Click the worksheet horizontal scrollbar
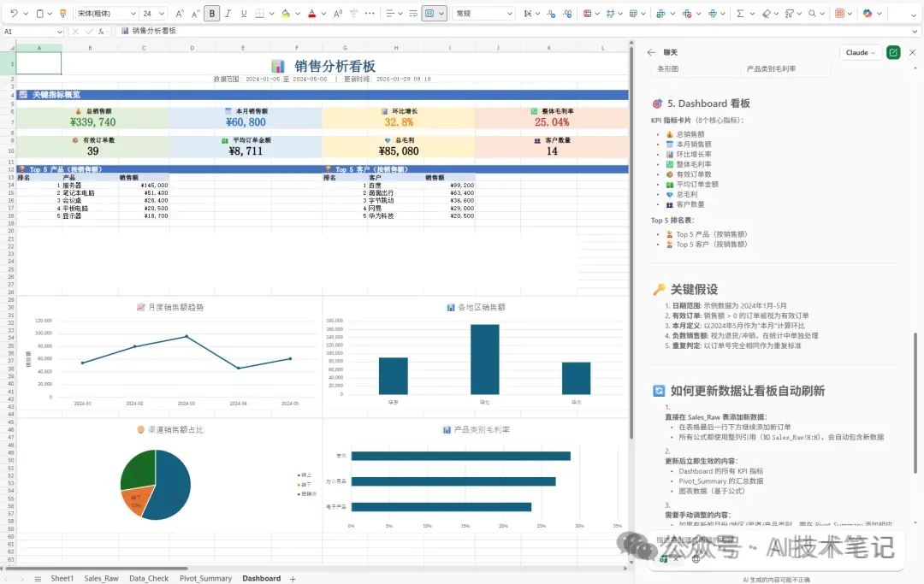The image size is (924, 584). pyautogui.click(x=98, y=569)
